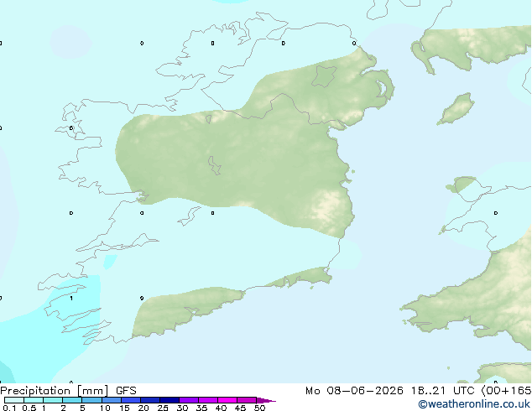Select the 2–5 mm legend swatch
532x411 pixels.
click(72, 400)
